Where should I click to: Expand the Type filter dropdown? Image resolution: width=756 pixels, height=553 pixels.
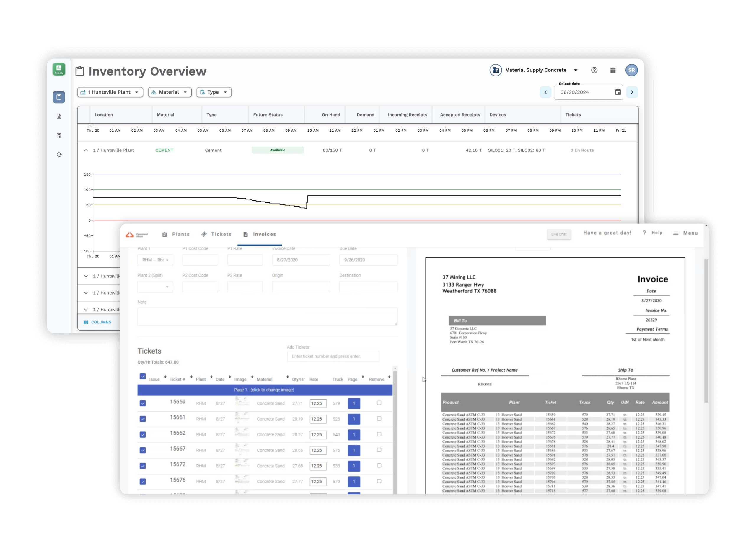tap(214, 92)
